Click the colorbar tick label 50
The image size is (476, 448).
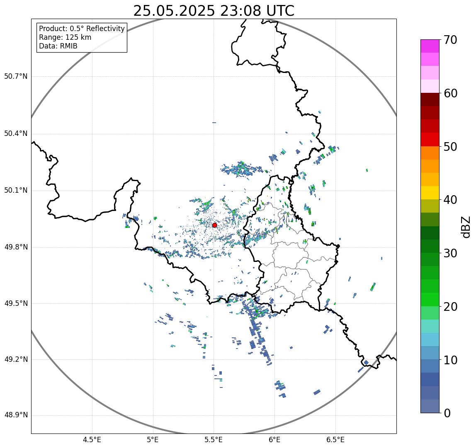tap(450, 147)
